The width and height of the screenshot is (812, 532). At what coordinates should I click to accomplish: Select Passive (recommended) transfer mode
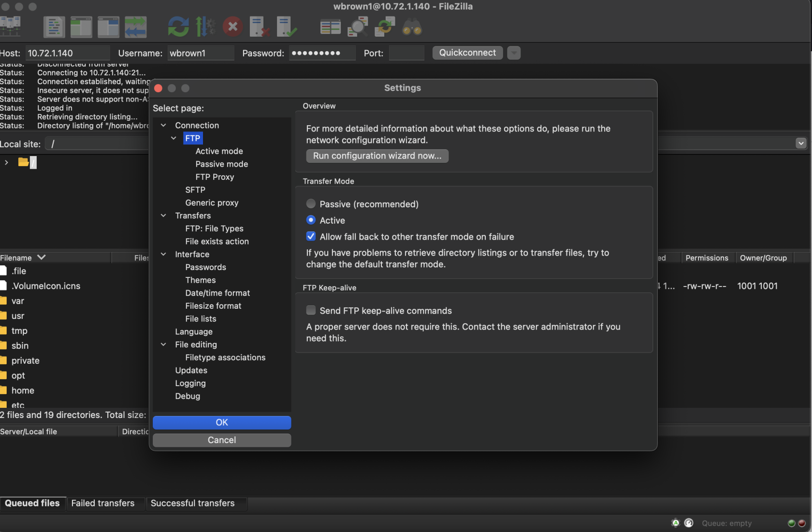pyautogui.click(x=311, y=203)
